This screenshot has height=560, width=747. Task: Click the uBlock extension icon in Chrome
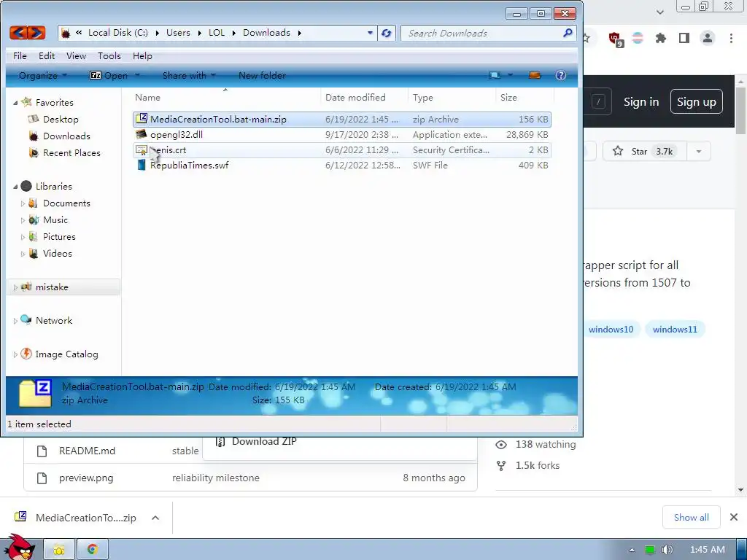point(615,39)
